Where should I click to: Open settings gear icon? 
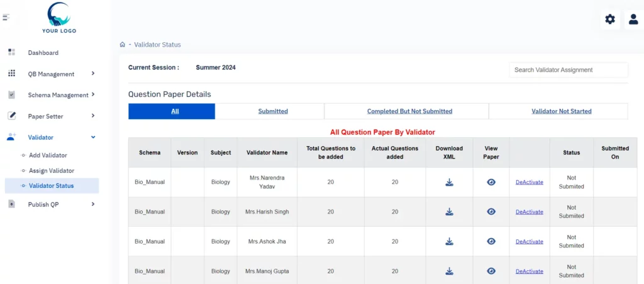tap(610, 19)
